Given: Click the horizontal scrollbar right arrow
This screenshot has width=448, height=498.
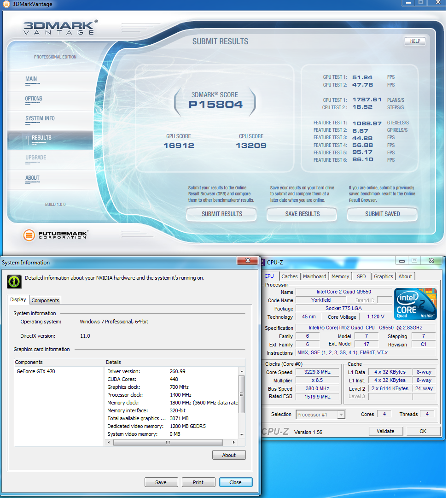Looking at the screenshot, I should (234, 442).
